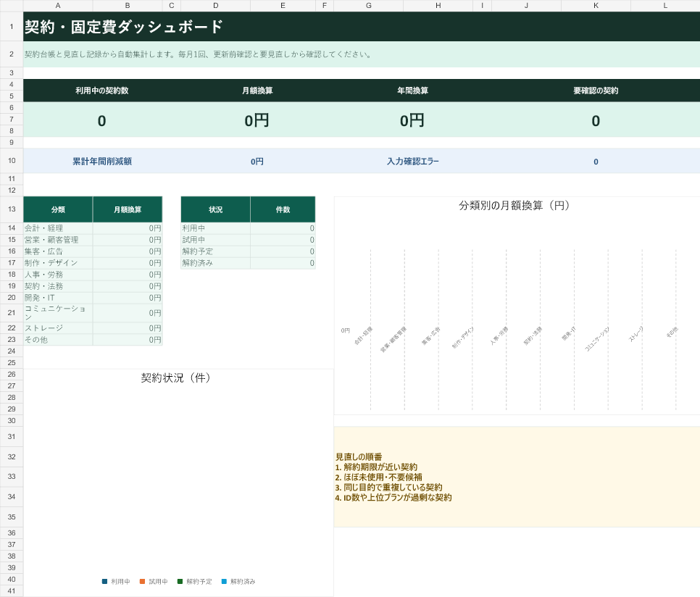Screen dimensions: 700x597
Task: Click the 解約予定 legend swatch in chart
Action: [180, 581]
